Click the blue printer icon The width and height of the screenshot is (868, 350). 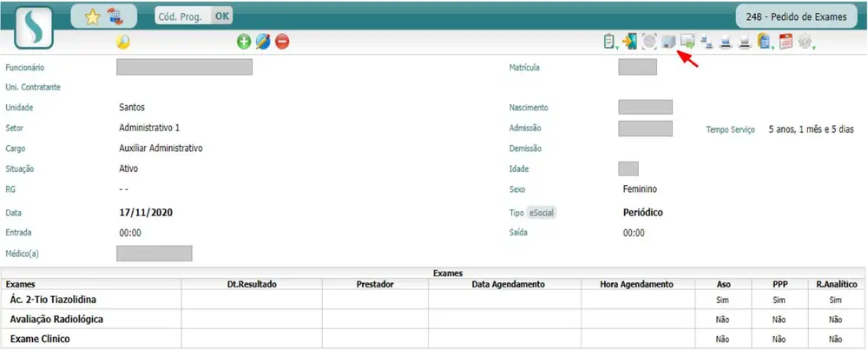726,42
